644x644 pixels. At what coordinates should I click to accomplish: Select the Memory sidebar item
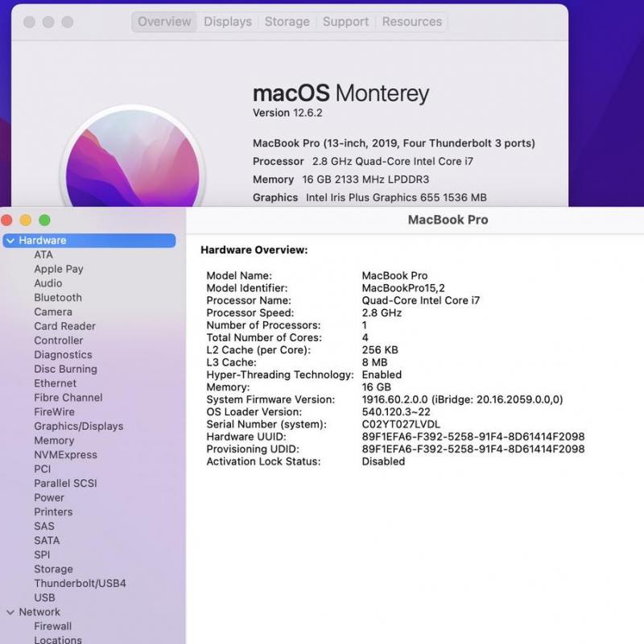click(54, 440)
